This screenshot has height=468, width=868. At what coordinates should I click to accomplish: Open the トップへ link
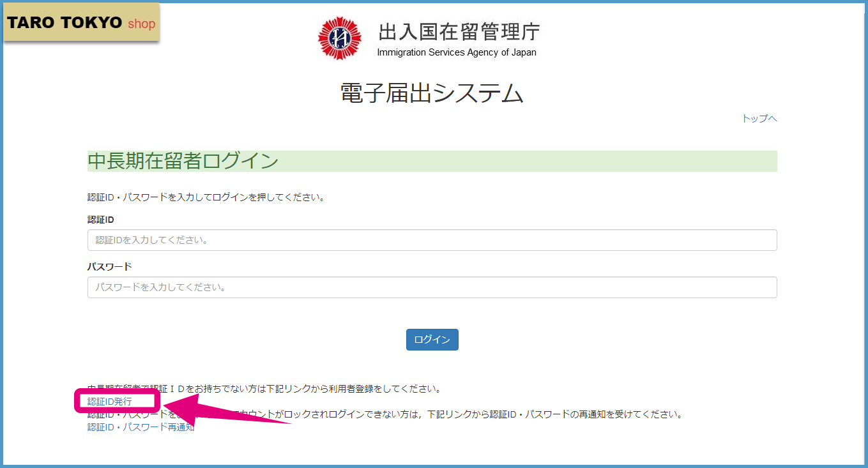point(759,118)
